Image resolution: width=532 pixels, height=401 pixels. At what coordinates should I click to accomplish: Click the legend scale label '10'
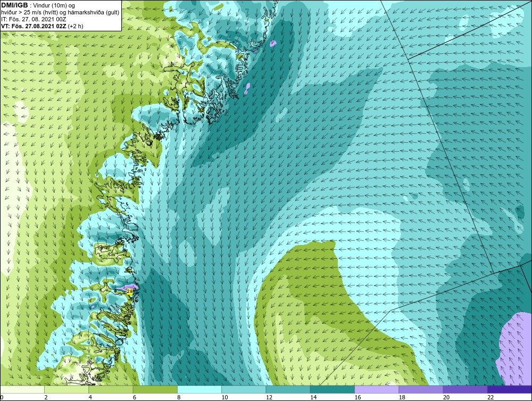tap(225, 398)
